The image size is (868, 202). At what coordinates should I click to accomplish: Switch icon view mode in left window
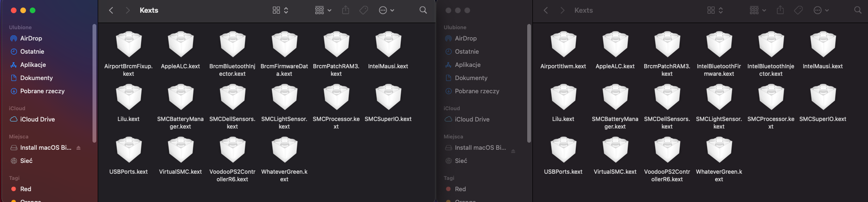tap(280, 10)
